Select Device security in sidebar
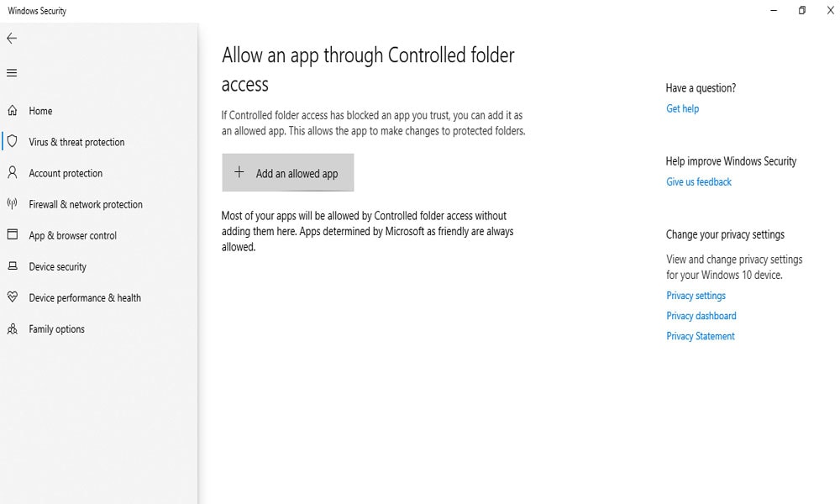840x504 pixels. click(99, 266)
